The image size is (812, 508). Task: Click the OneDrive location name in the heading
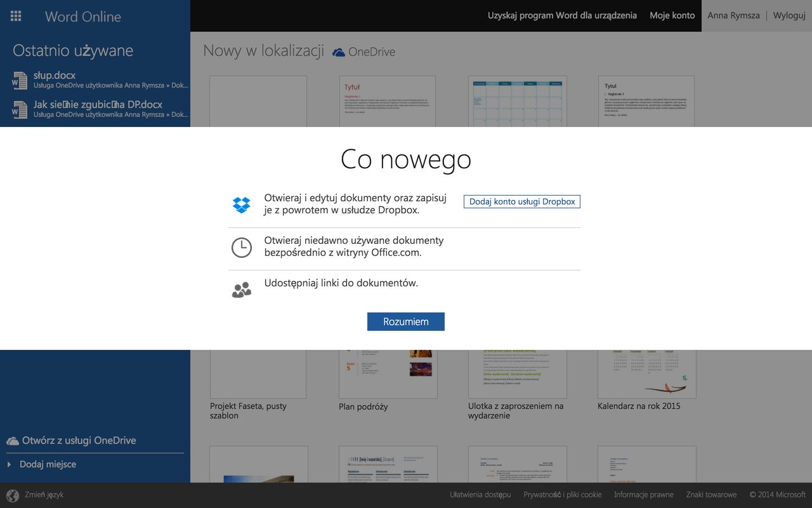point(372,52)
